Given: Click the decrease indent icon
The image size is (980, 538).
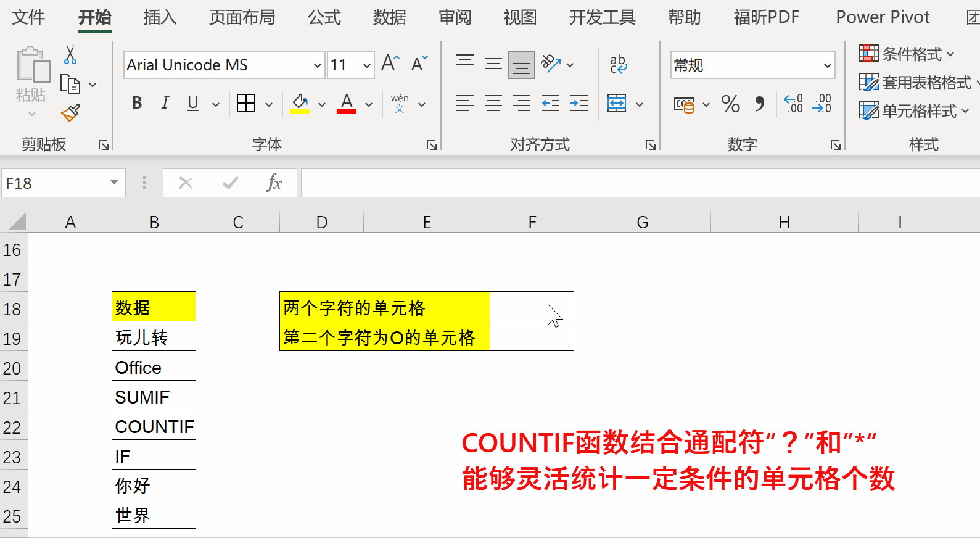Looking at the screenshot, I should coord(551,103).
